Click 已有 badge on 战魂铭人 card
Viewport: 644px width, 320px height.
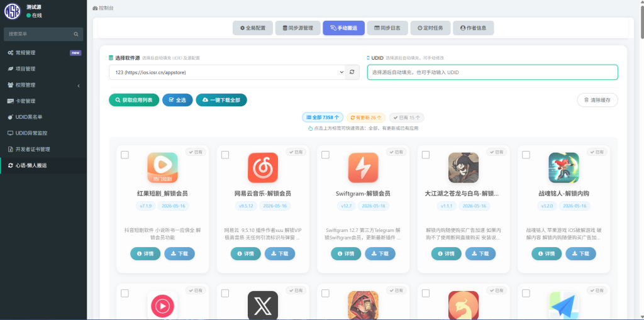(597, 152)
